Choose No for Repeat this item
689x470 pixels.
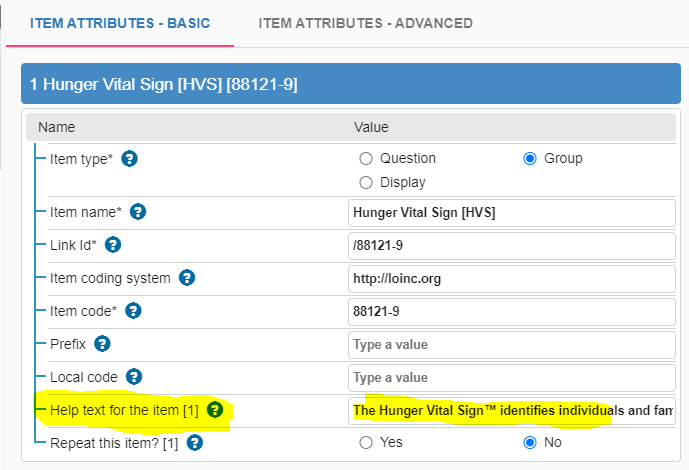pos(530,442)
